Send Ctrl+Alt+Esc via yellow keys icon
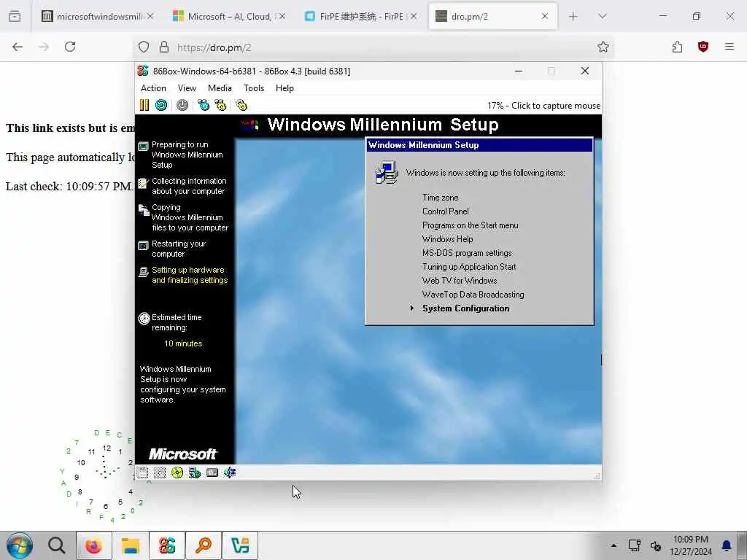The image size is (747, 560). click(x=220, y=105)
